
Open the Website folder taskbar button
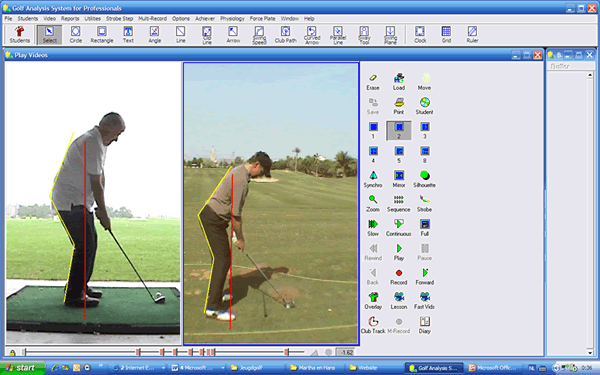367,368
